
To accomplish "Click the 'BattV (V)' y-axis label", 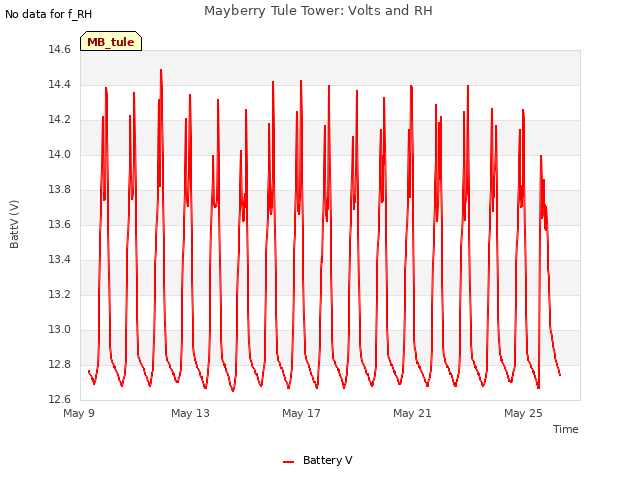I will (x=14, y=224).
